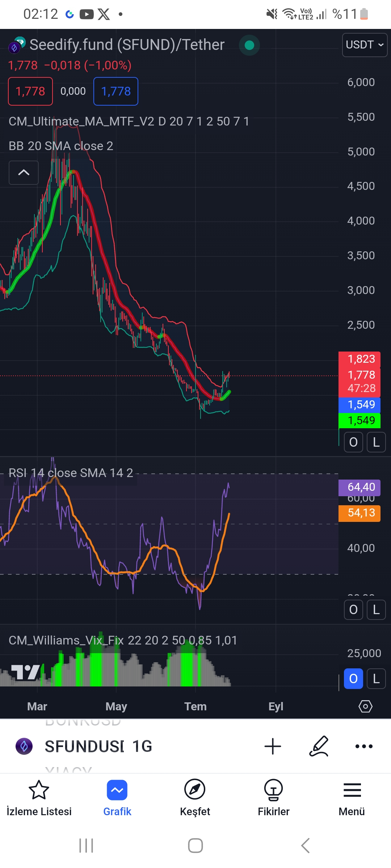Tap the Eyl label on time axis

[276, 707]
